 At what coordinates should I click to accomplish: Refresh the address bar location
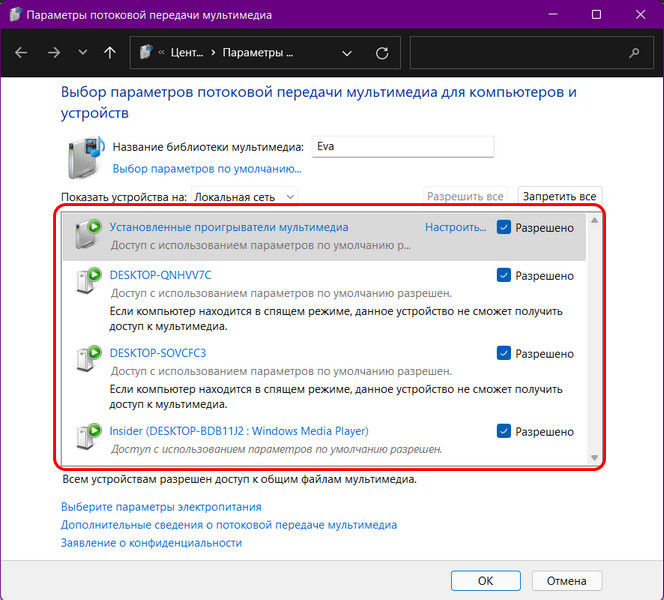[x=382, y=53]
